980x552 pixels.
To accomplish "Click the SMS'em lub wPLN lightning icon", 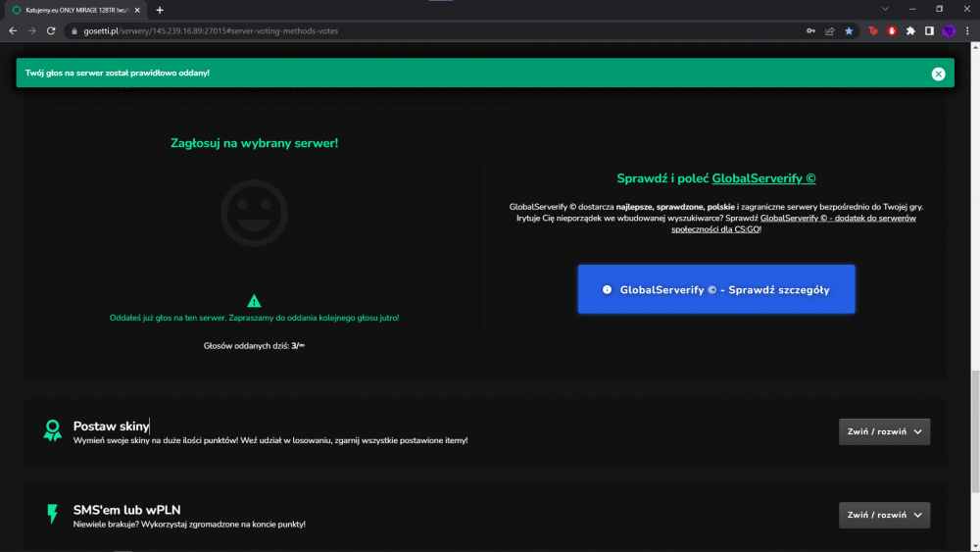I will pos(53,514).
